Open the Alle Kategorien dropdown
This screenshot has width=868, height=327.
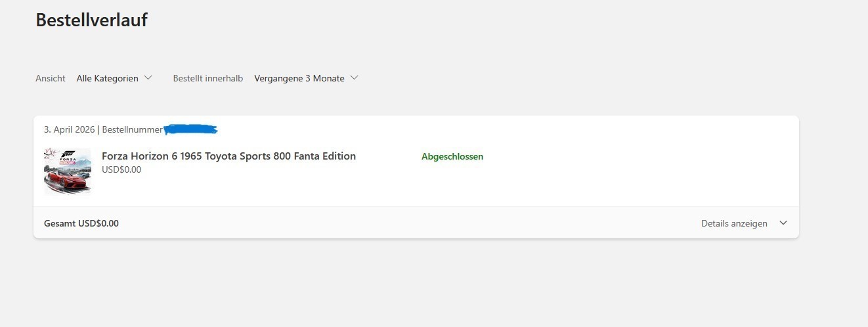[x=114, y=78]
